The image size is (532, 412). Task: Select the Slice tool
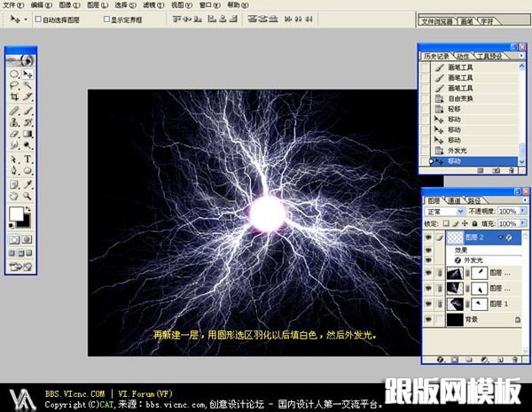click(27, 97)
